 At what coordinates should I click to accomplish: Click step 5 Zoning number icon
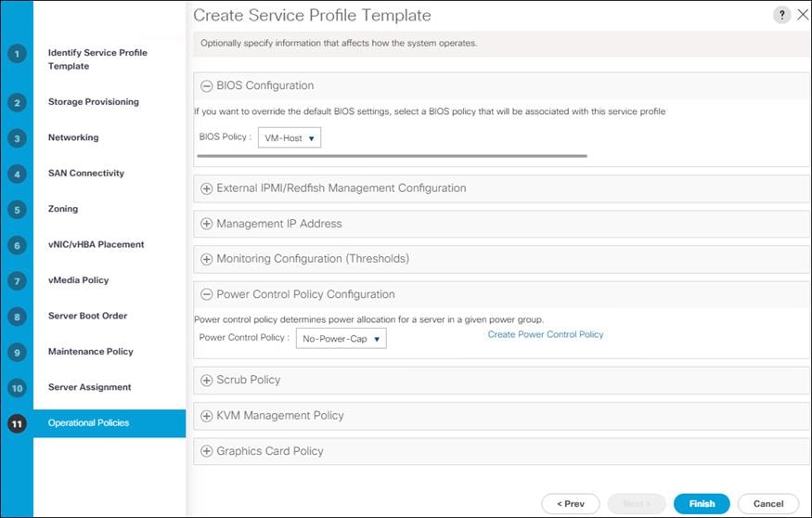point(17,210)
